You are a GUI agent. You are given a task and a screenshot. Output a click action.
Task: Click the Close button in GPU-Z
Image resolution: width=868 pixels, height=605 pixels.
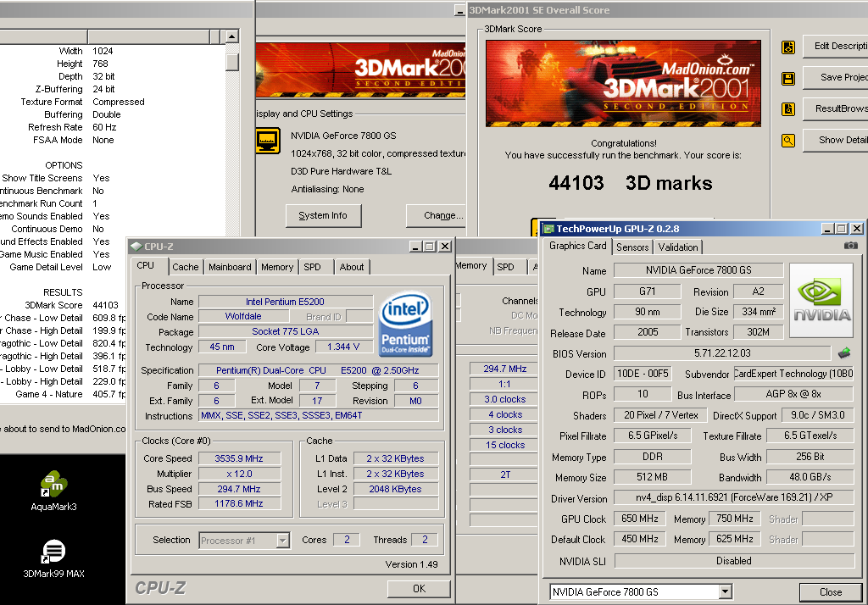pos(831,591)
